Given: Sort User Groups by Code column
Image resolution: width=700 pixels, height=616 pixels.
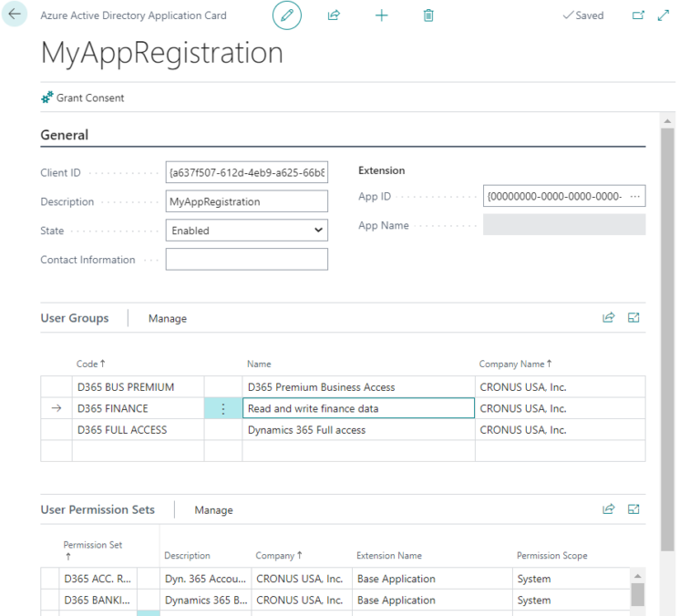Looking at the screenshot, I should click(90, 364).
